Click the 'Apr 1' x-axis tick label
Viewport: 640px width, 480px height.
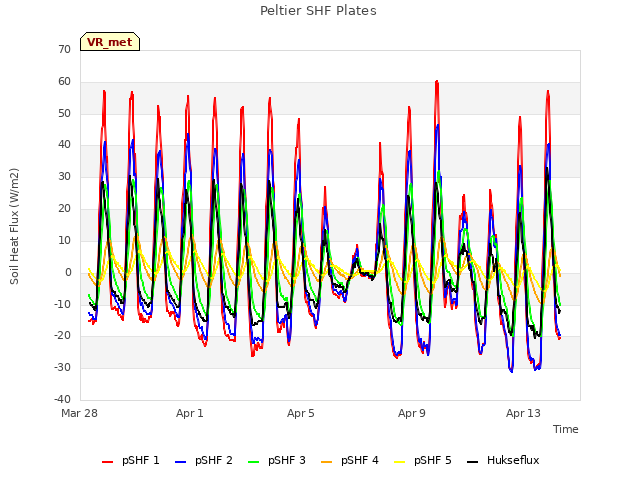[189, 413]
